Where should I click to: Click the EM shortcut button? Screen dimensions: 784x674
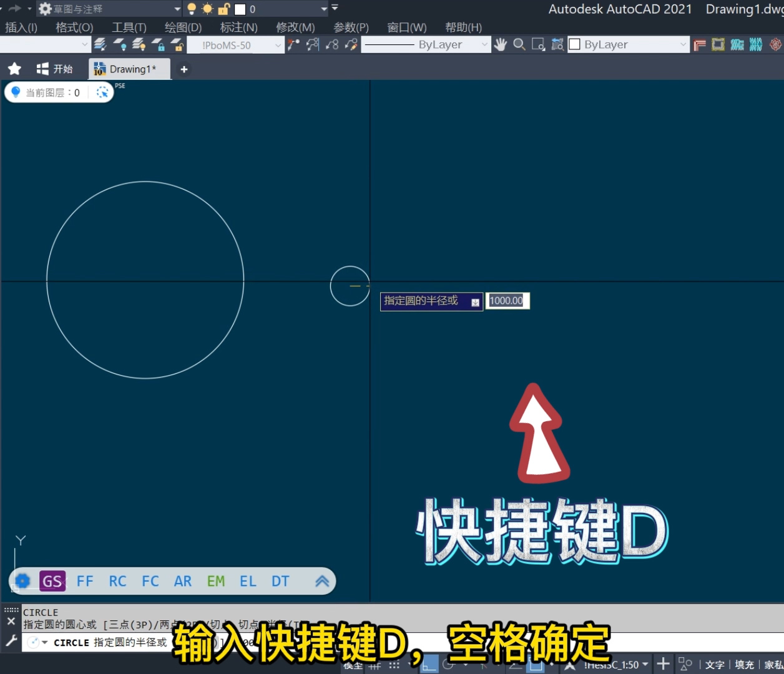[216, 581]
